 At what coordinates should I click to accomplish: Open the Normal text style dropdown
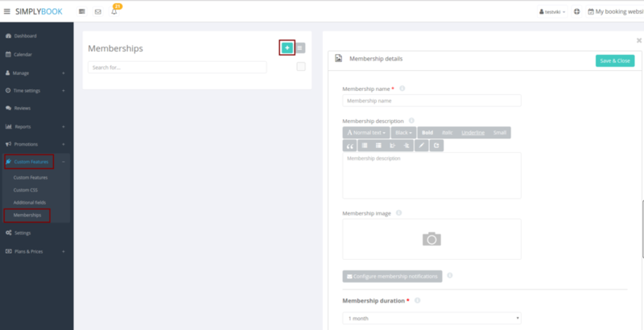click(x=366, y=133)
